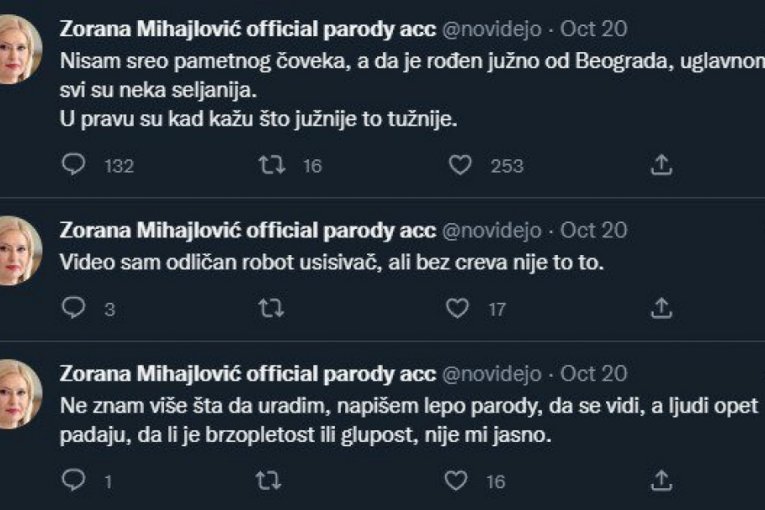765x510 pixels.
Task: Reply to the tweet about brzopletost ili glupost
Action: point(74,481)
